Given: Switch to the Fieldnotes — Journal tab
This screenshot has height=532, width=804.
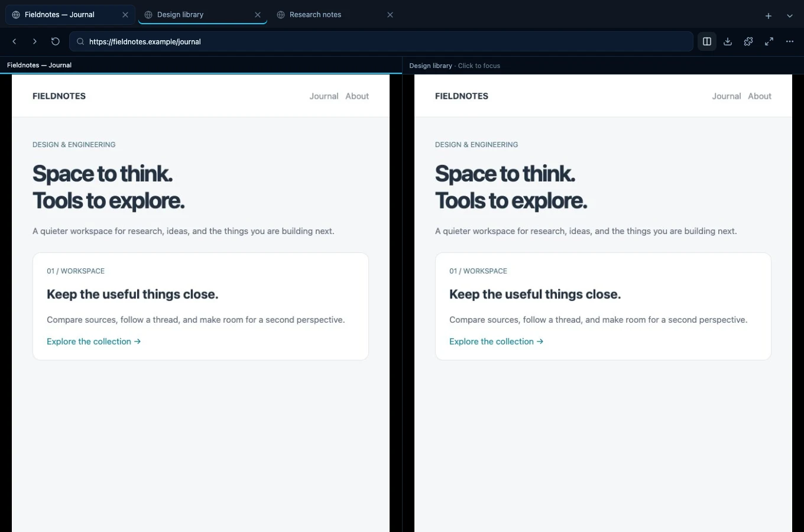Looking at the screenshot, I should pyautogui.click(x=70, y=15).
